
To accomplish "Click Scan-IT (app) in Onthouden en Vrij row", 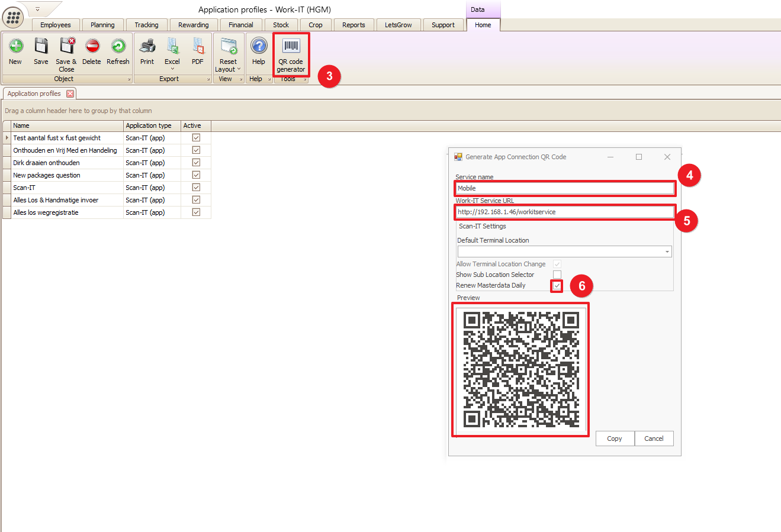I will [145, 150].
